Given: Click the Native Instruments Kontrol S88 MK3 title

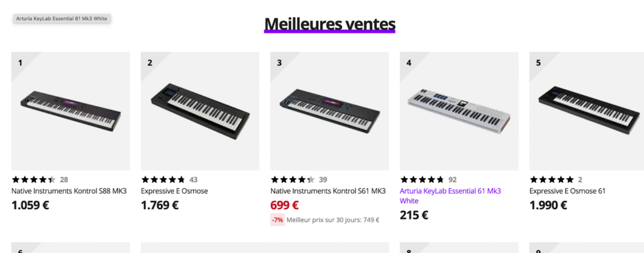Looking at the screenshot, I should pos(69,191).
